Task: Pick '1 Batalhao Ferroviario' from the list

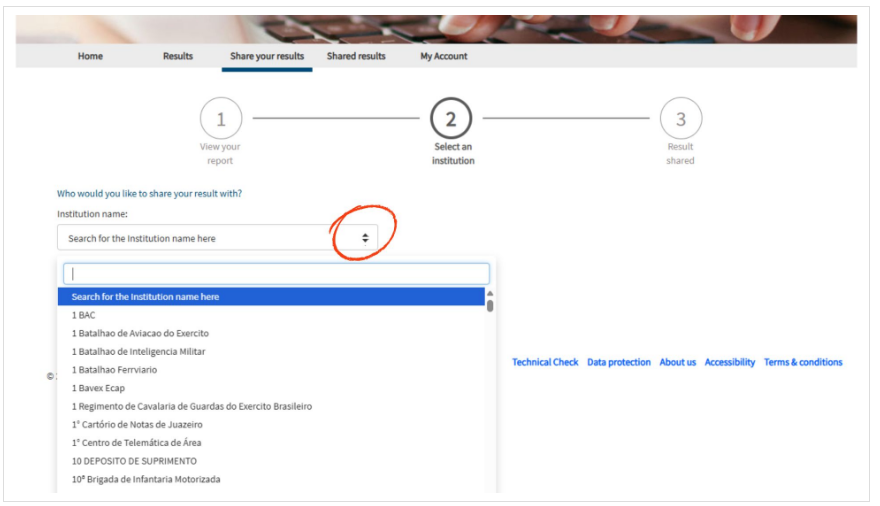Action: click(114, 370)
